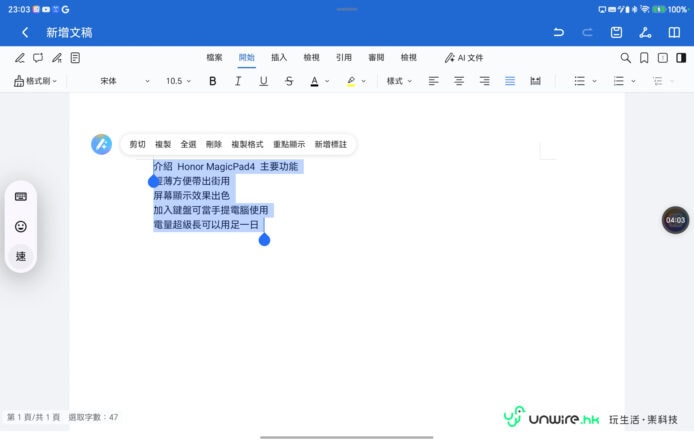Image resolution: width=694 pixels, height=444 pixels.
Task: Open the AI 文件 tool
Action: pyautogui.click(x=464, y=58)
